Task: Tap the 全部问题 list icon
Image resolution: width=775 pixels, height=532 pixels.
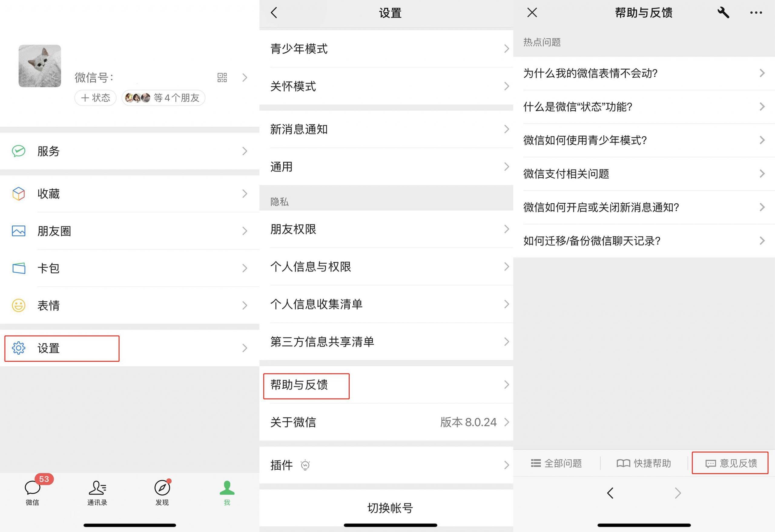Action: tap(536, 463)
